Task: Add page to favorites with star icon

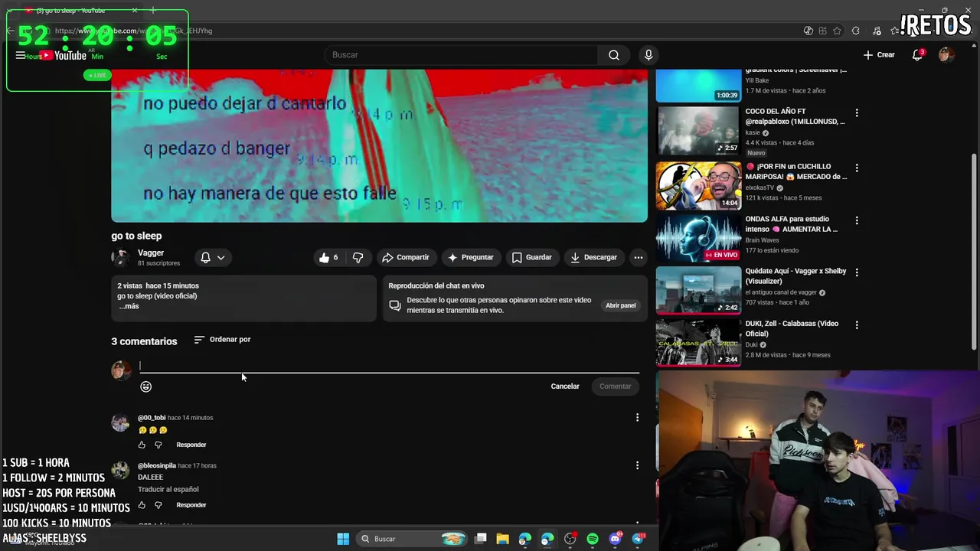Action: [838, 31]
